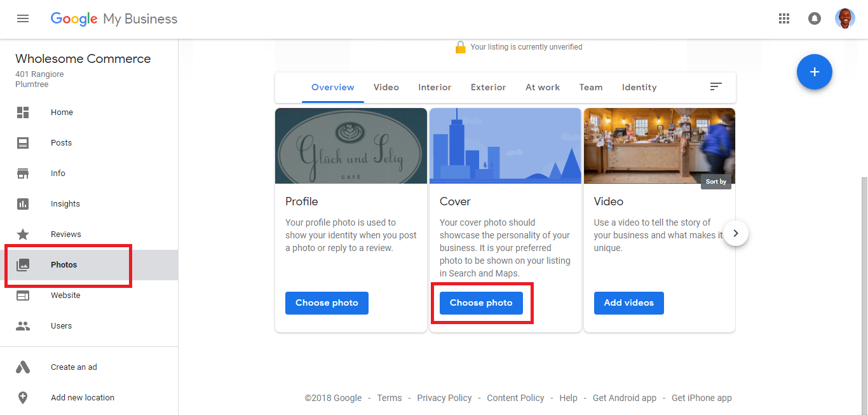The image size is (868, 415).
Task: Open the Content Policy link
Action: pyautogui.click(x=515, y=398)
